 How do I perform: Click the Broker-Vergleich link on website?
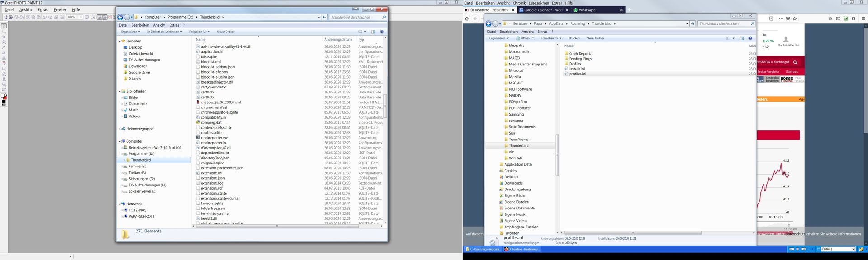769,72
